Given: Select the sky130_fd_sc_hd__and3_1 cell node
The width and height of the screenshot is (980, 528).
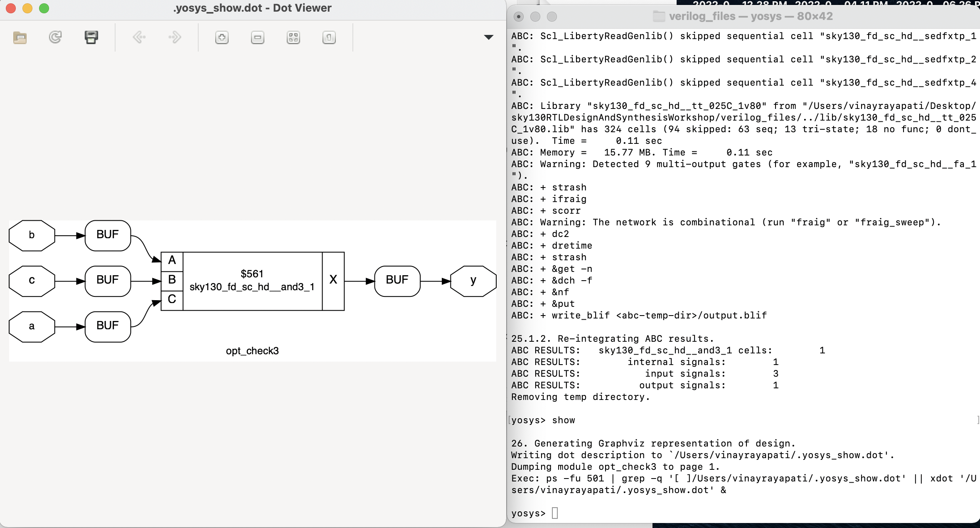Looking at the screenshot, I should pos(252,280).
